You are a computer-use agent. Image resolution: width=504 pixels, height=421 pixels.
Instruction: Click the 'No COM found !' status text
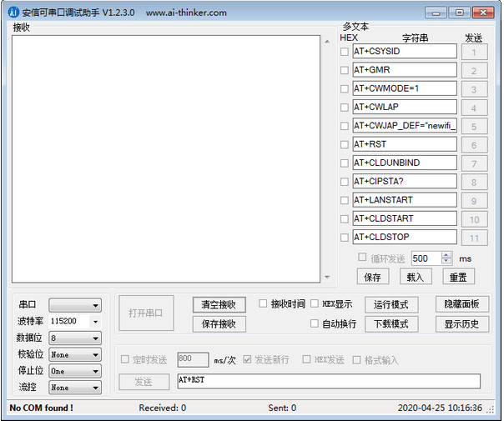click(42, 408)
